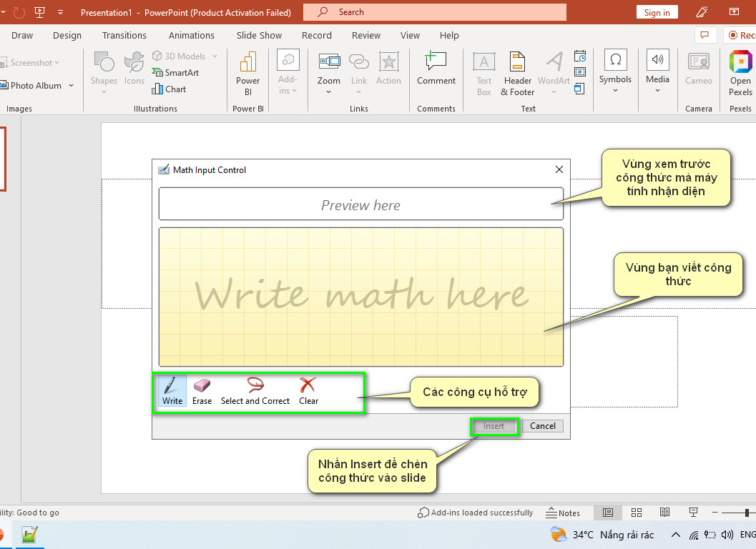Image resolution: width=756 pixels, height=549 pixels.
Task: Switch to the Transitions tab
Action: [x=124, y=35]
